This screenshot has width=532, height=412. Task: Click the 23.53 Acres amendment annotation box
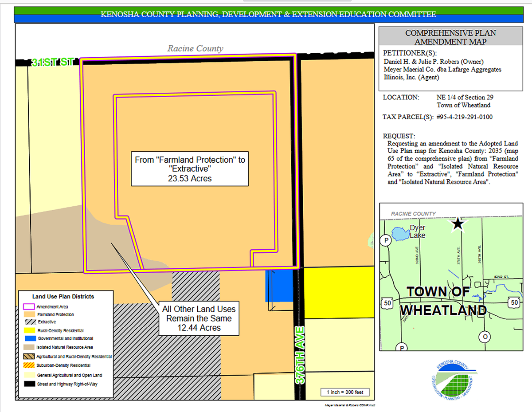pyautogui.click(x=190, y=169)
